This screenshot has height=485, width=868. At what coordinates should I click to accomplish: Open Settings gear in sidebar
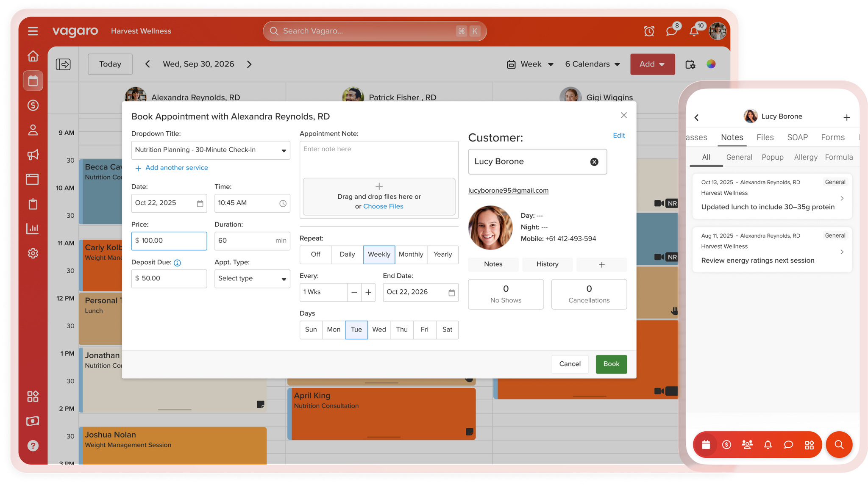[x=33, y=253]
